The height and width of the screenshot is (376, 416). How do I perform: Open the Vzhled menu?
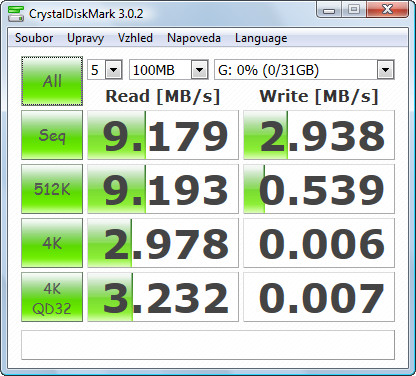(135, 38)
